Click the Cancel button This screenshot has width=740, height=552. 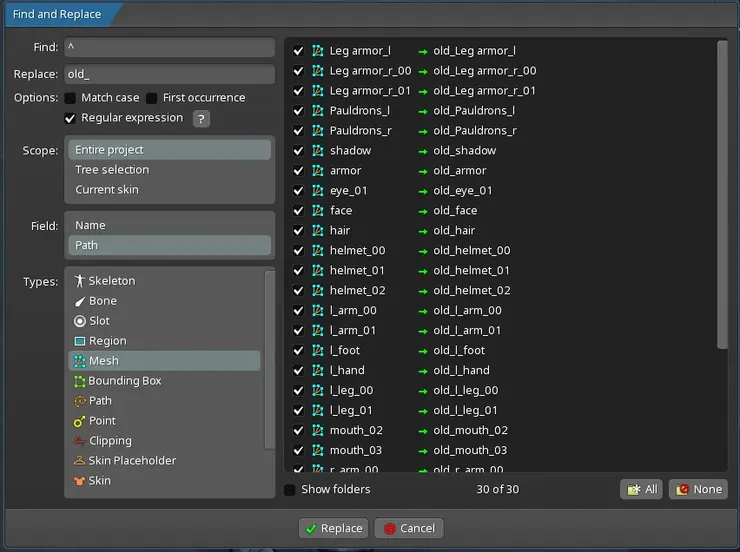point(409,528)
